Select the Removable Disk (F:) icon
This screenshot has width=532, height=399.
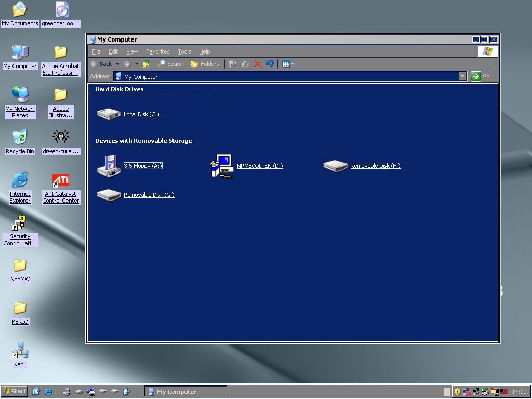(335, 166)
